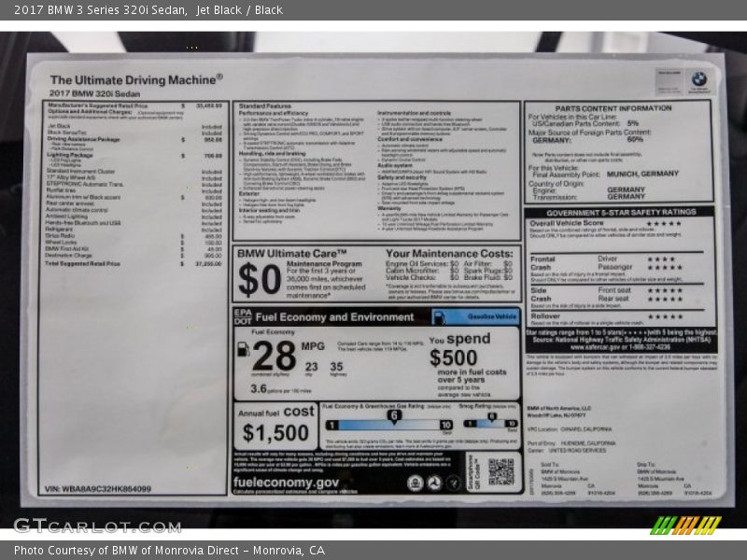Click the fuel pump icon beside 28 MPG
The image size is (747, 560).
pos(244,349)
